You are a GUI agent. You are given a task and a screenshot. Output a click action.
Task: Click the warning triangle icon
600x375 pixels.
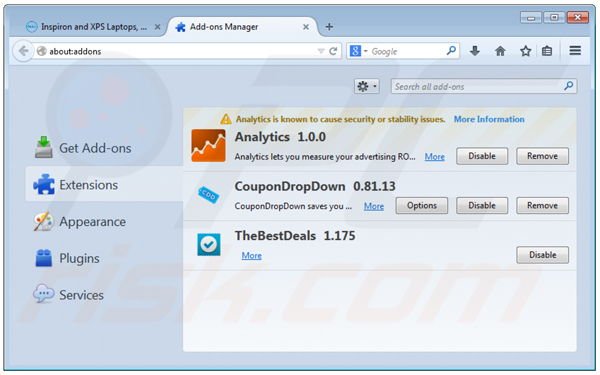[226, 119]
